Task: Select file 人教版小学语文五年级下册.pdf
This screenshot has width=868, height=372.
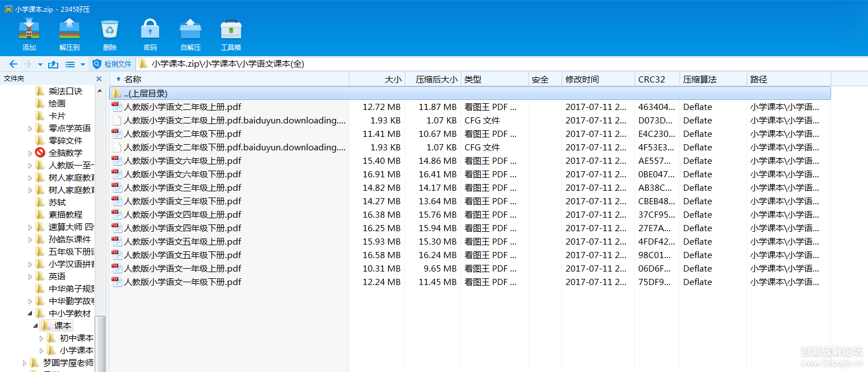Action: point(183,255)
